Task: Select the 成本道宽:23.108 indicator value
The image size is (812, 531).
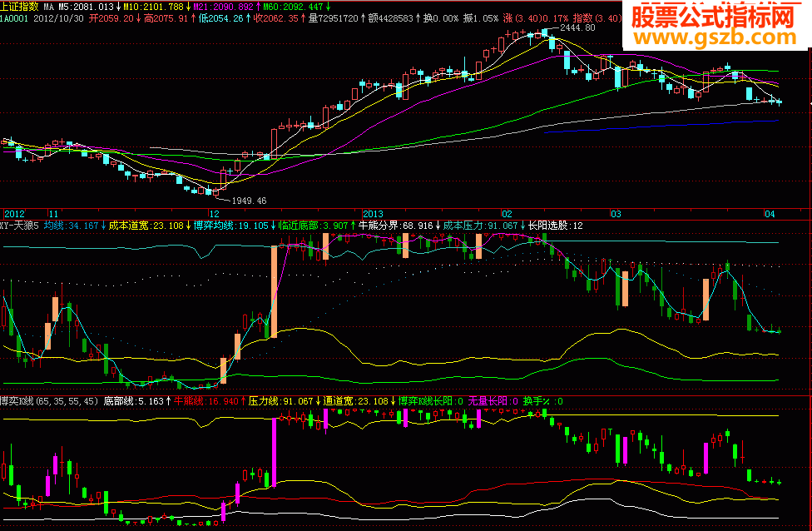Action: pos(146,226)
